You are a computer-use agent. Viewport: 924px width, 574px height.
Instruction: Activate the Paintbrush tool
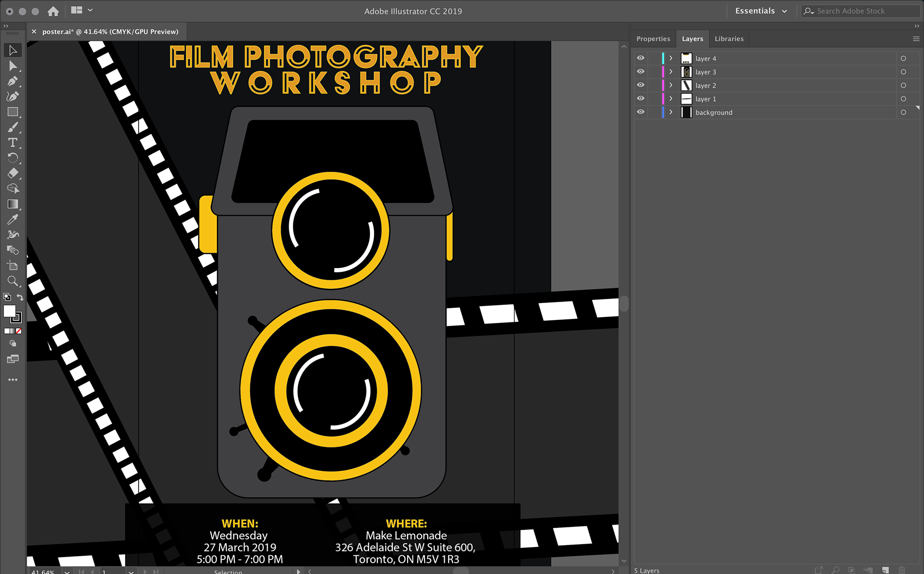coord(13,128)
